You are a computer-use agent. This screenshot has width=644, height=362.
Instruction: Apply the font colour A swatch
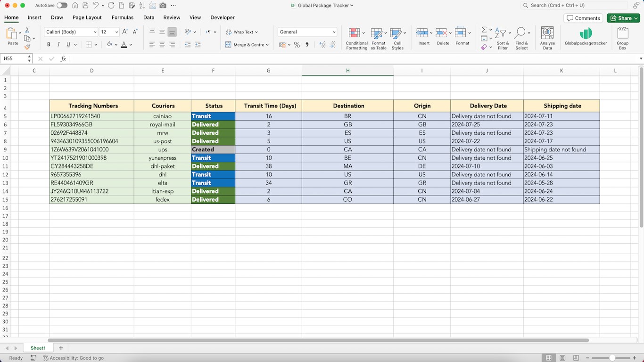coord(124,45)
